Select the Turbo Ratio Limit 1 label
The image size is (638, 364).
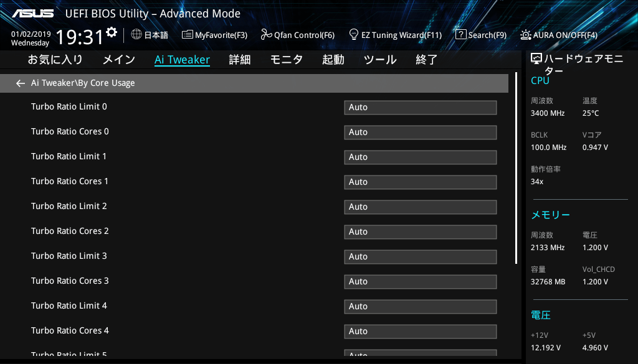(69, 156)
